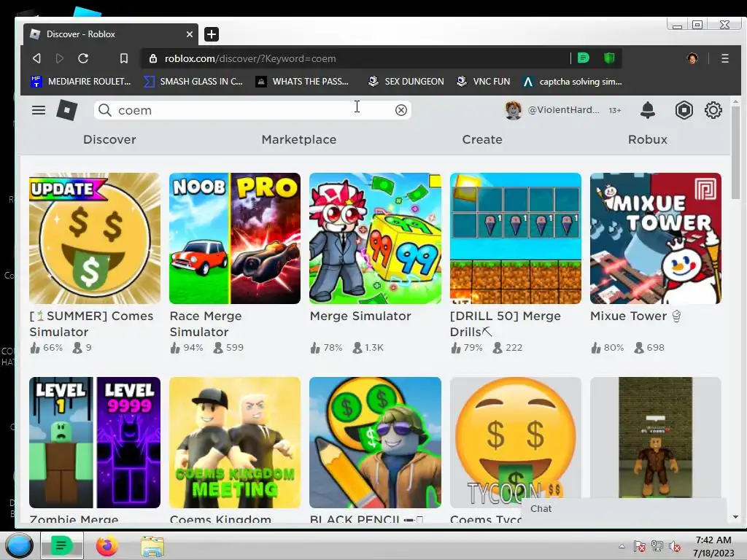Open SMASH GLASS IN C... bookmark
The image size is (747, 560).
tap(193, 82)
